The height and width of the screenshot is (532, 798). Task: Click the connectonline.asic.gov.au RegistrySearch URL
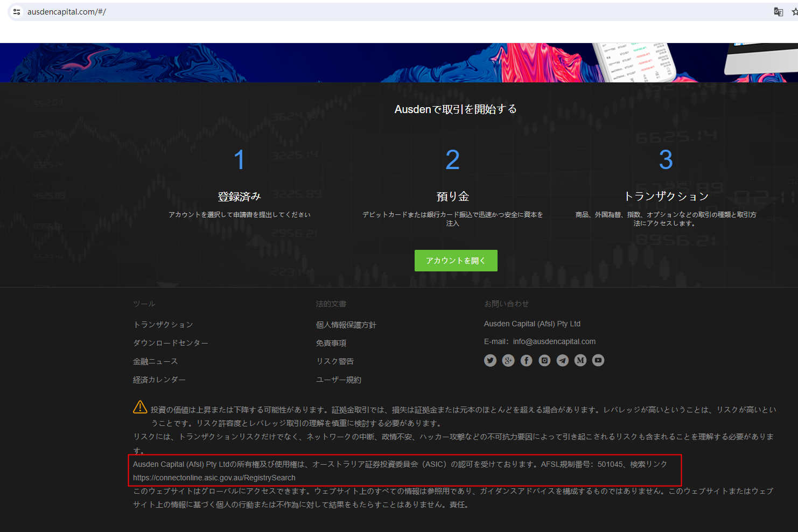coord(214,478)
